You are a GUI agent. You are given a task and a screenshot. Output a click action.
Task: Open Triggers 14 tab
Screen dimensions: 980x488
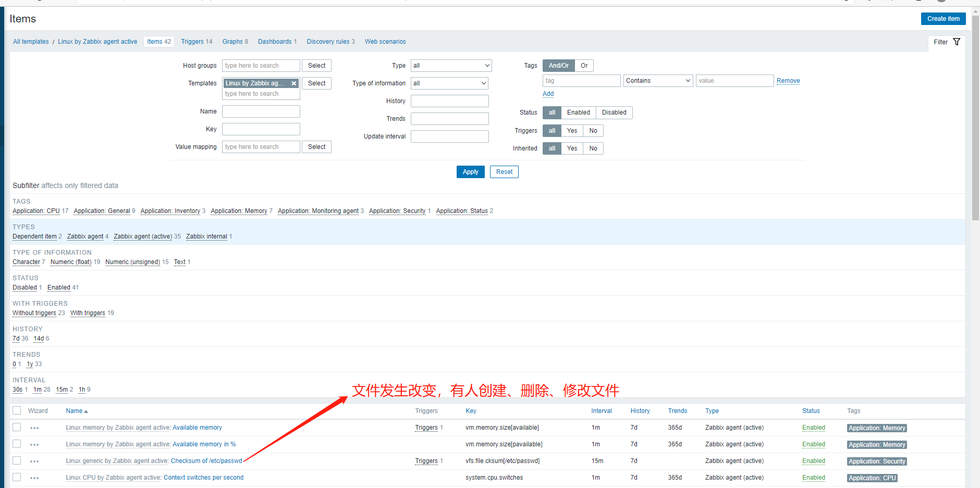pyautogui.click(x=197, y=42)
